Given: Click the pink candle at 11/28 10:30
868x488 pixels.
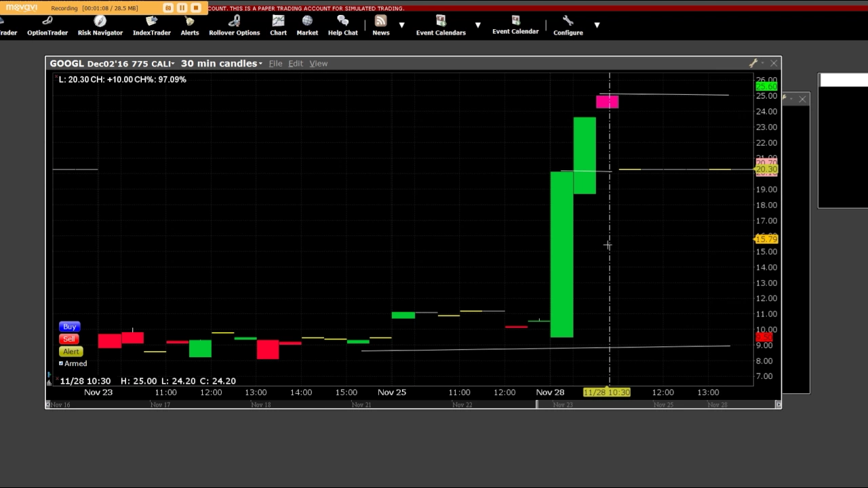Looking at the screenshot, I should pos(607,102).
